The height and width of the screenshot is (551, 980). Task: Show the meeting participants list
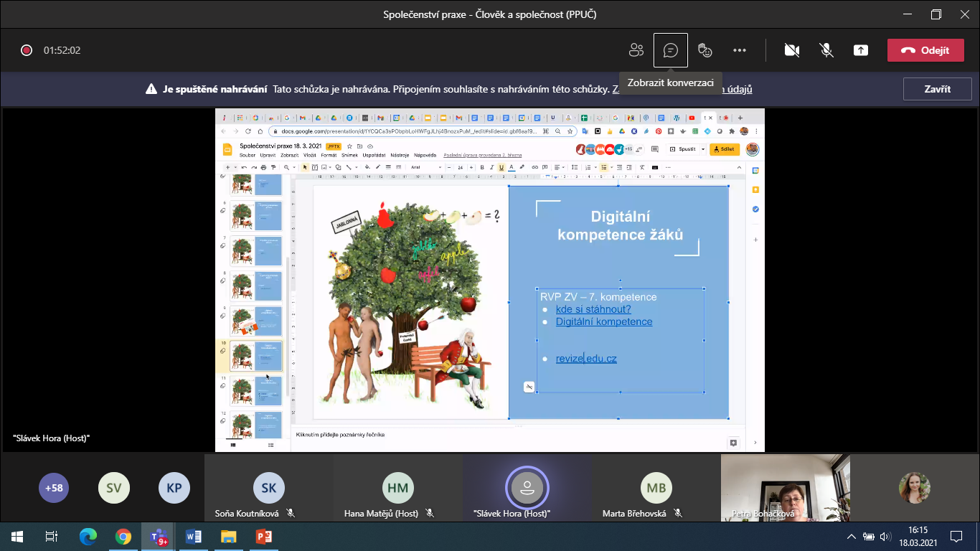point(636,50)
